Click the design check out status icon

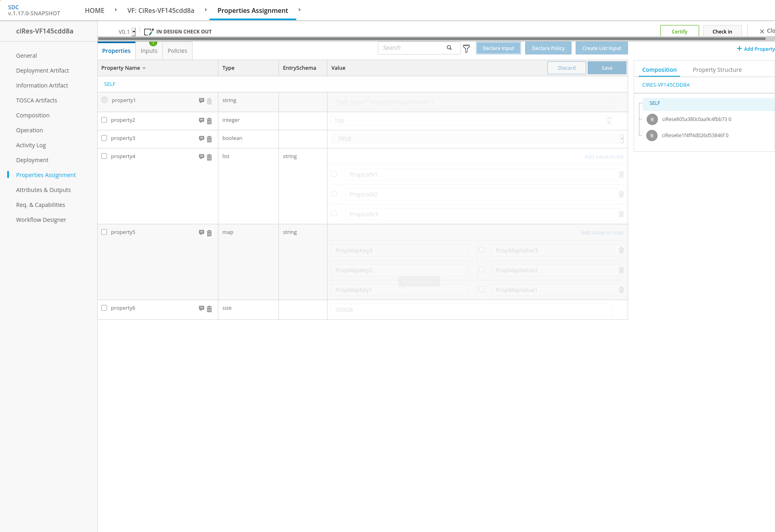(x=149, y=32)
